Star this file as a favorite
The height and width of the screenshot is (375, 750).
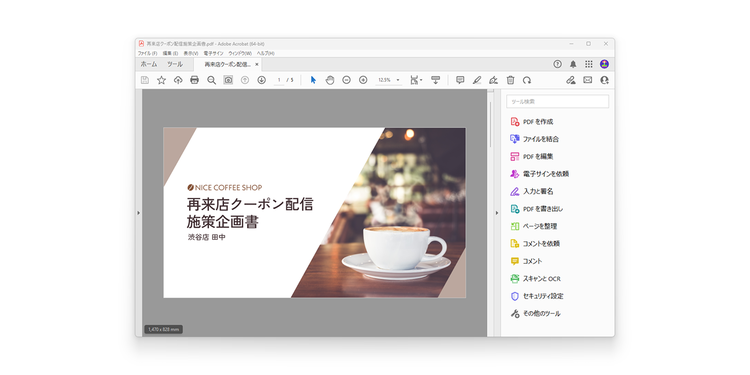point(162,80)
